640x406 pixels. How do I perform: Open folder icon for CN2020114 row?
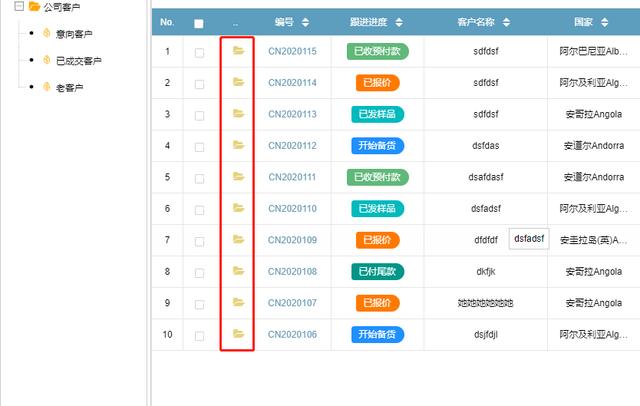pos(238,82)
